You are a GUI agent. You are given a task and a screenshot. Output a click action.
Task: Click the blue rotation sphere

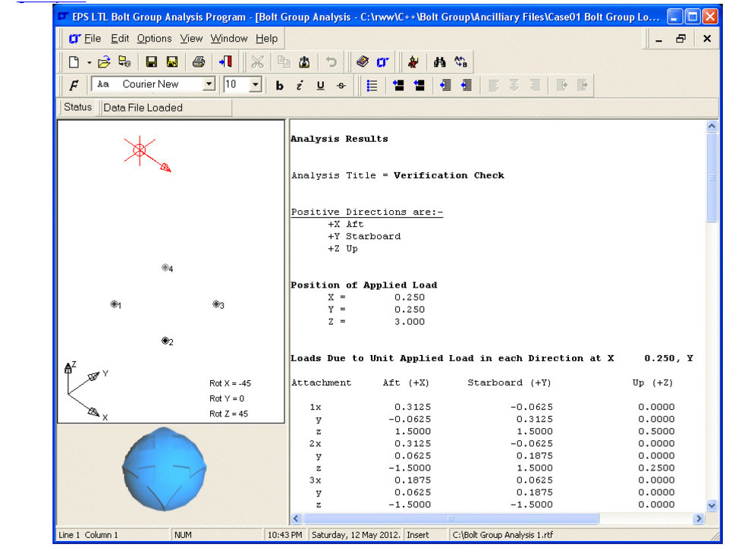(x=165, y=469)
